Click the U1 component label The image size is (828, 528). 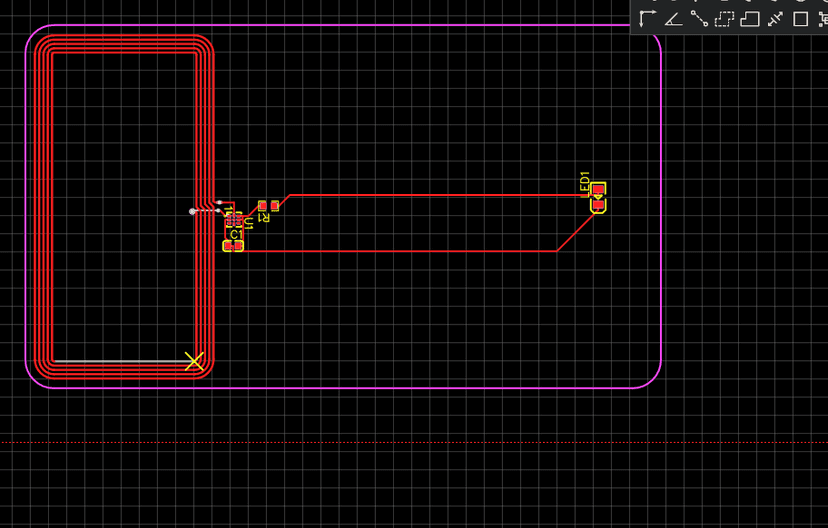pos(249,223)
